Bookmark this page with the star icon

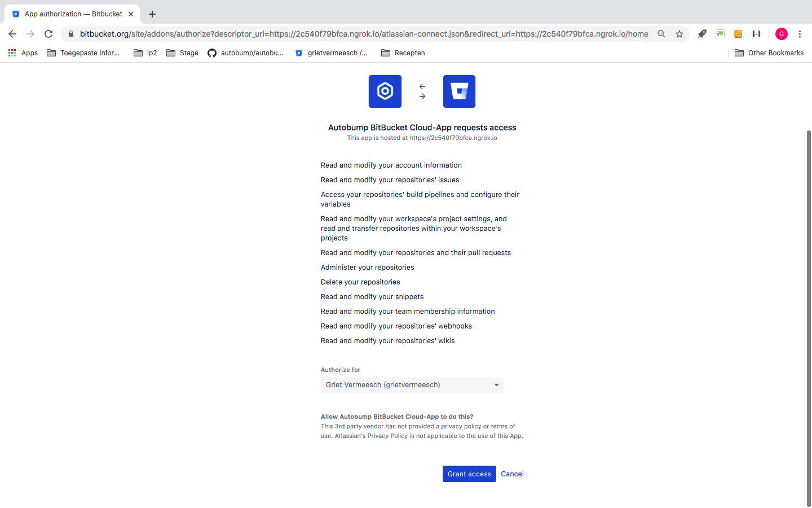(679, 34)
